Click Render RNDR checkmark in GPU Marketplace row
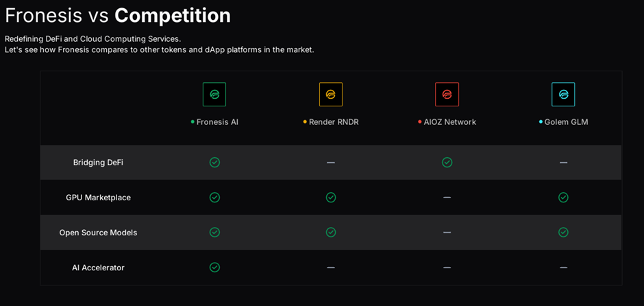 [331, 198]
